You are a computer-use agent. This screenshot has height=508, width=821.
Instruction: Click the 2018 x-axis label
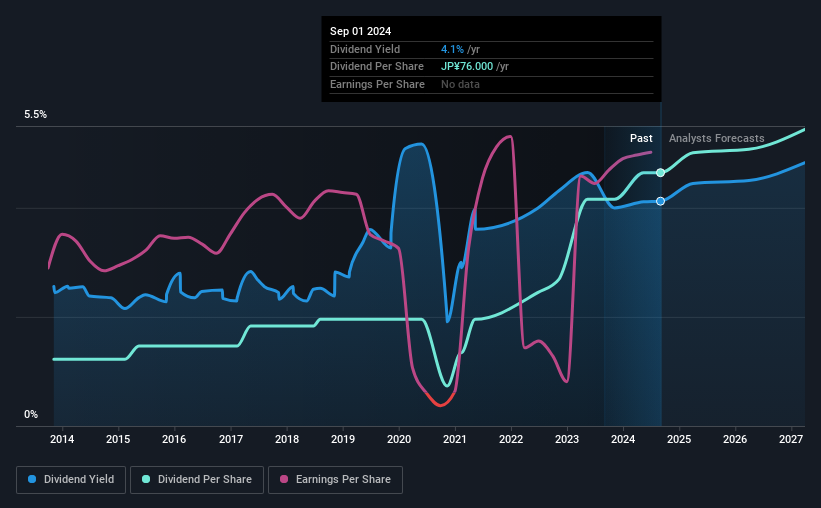(287, 439)
